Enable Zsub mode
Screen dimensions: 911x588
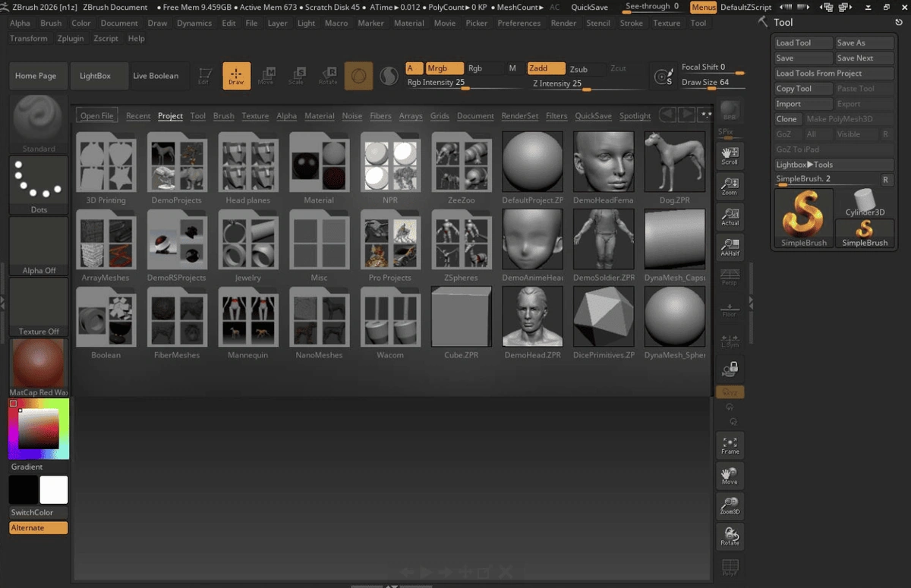[x=586, y=69]
